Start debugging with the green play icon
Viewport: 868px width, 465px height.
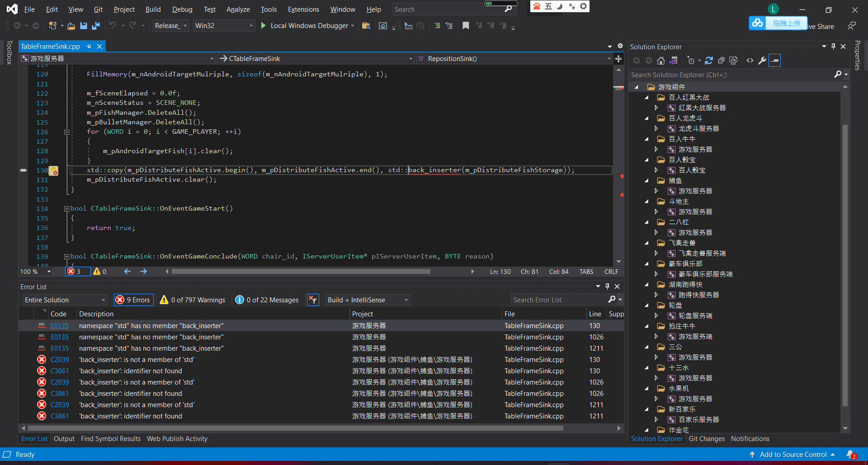point(264,26)
